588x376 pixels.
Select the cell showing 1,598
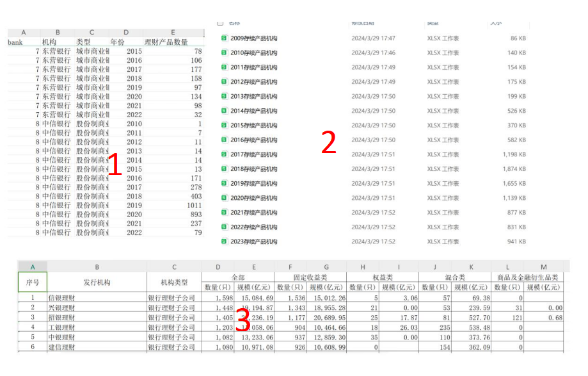pos(218,298)
